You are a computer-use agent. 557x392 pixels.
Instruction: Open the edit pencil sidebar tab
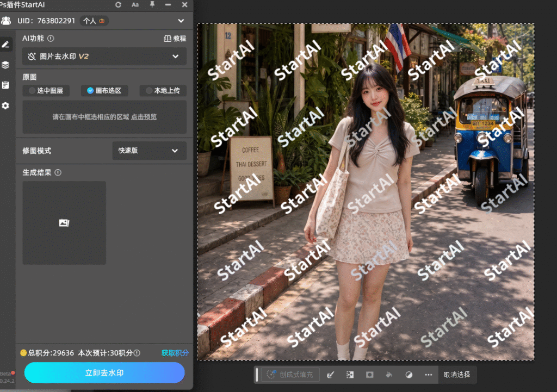click(5, 45)
